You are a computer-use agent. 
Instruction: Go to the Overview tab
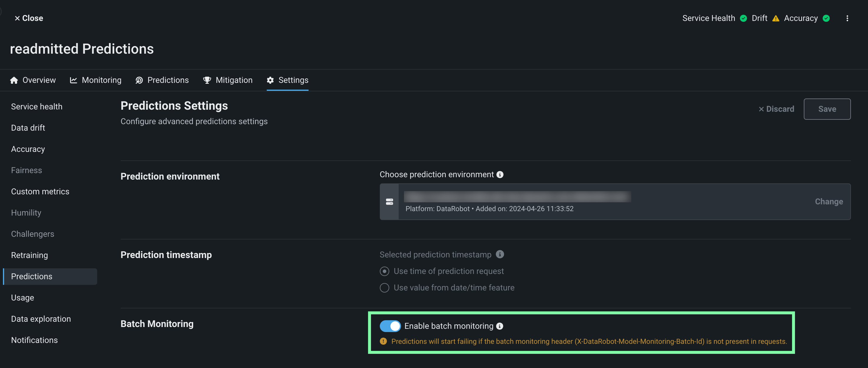click(33, 80)
